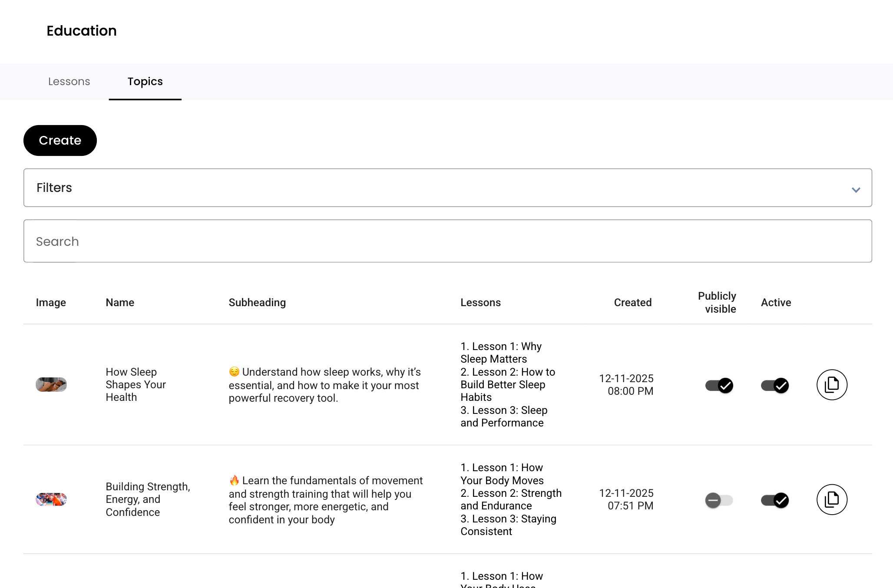
Task: Open the How Sleep Shapes Your Health thumbnail
Action: click(51, 385)
